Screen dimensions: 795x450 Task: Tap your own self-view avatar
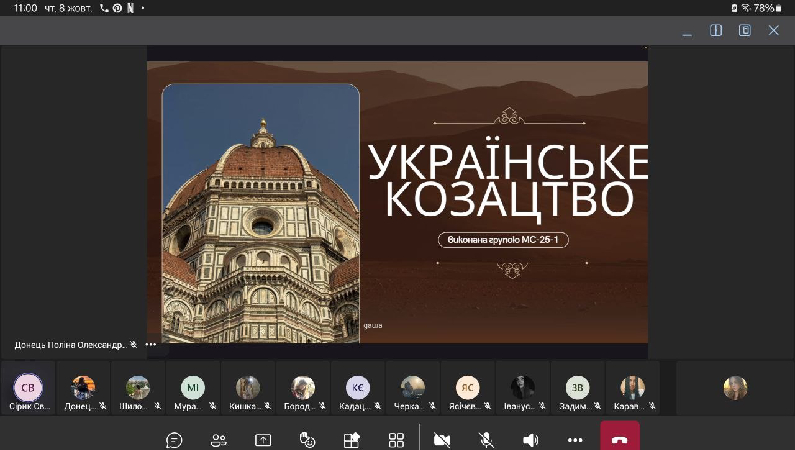735,388
